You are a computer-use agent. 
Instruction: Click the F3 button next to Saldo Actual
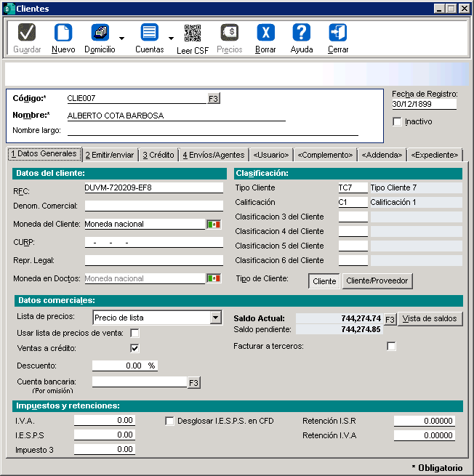390,319
